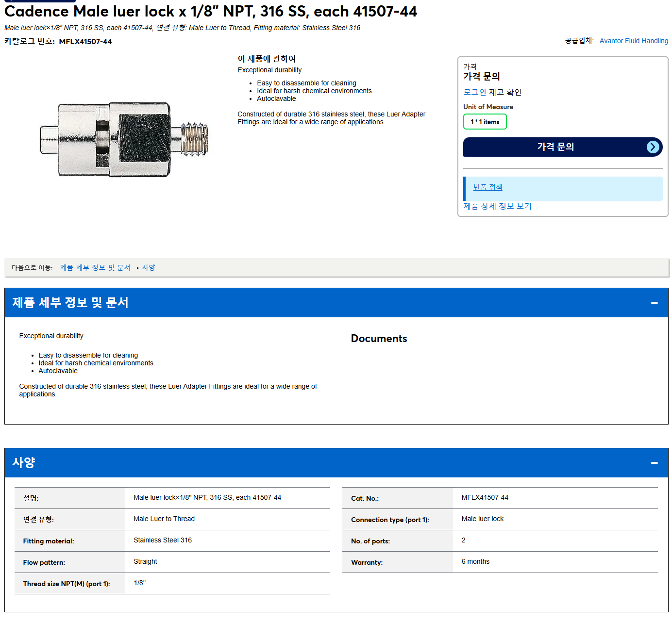
Task: Click the 연결 유형 label in specifications
Action: coord(38,520)
